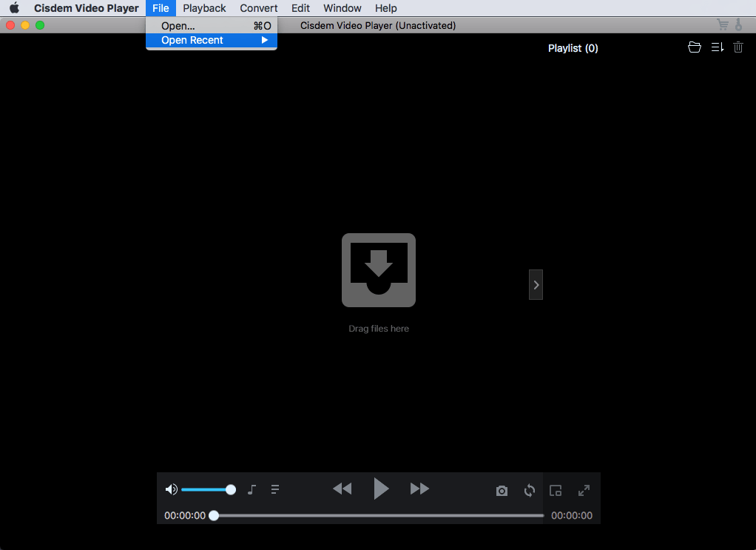This screenshot has width=756, height=550.
Task: Click the key activation icon
Action: [x=738, y=25]
